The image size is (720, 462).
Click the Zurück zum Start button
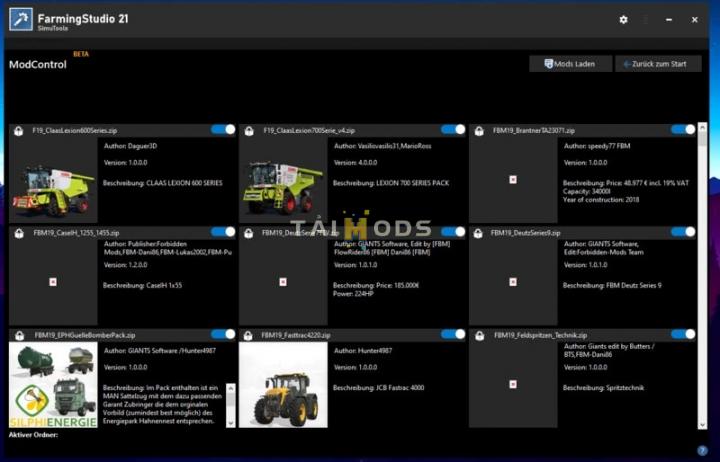click(x=658, y=64)
